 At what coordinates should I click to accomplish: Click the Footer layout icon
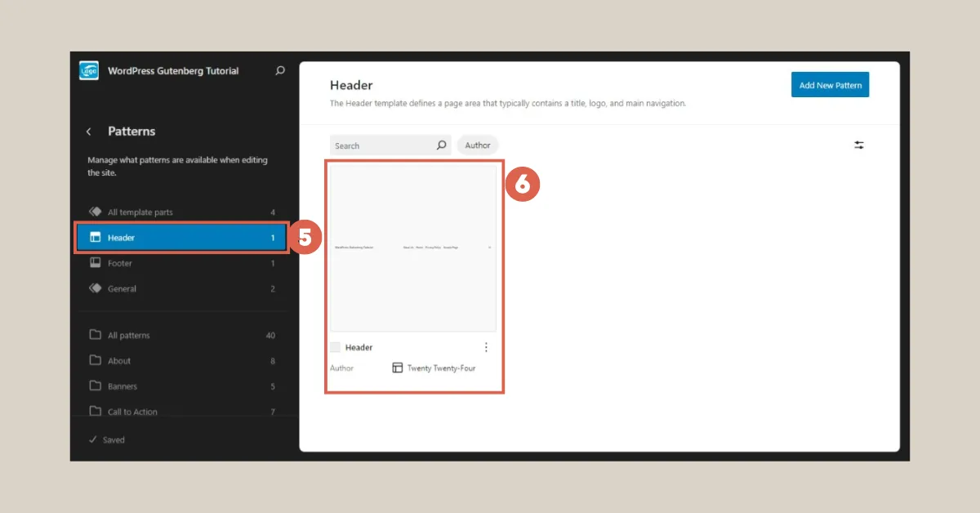click(x=95, y=263)
